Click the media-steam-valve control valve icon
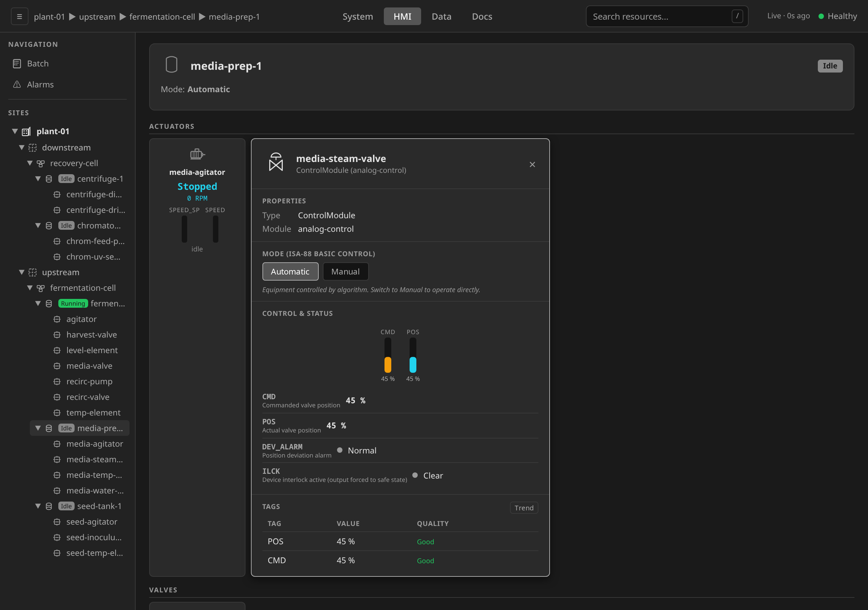Image resolution: width=868 pixels, height=610 pixels. pyautogui.click(x=276, y=162)
